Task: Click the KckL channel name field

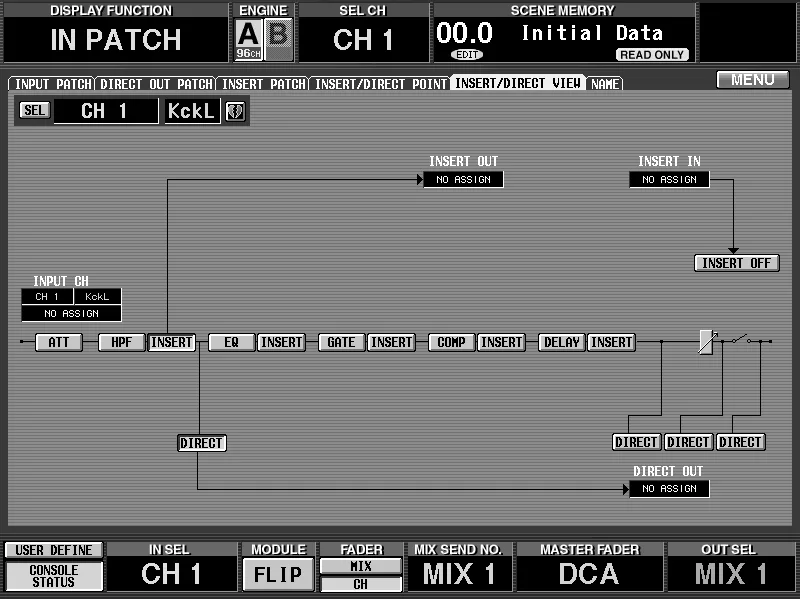Action: coord(192,111)
